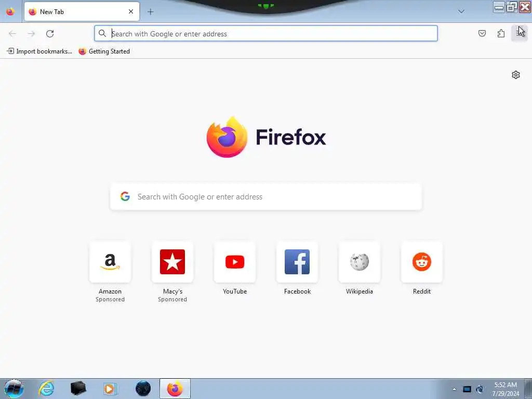This screenshot has height=399, width=532.
Task: Open the YouTube shortcut tile
Action: pyautogui.click(x=235, y=262)
